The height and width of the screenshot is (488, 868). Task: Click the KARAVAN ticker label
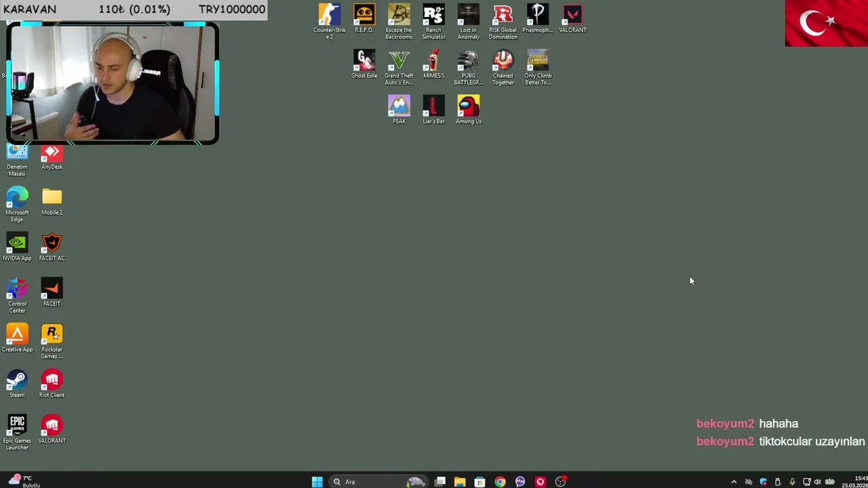pos(30,9)
